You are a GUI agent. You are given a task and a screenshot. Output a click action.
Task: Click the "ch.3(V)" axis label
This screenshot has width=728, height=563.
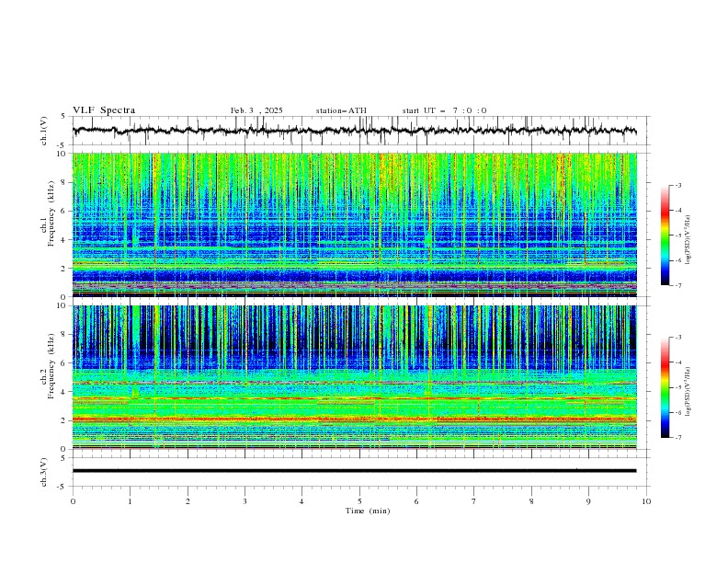44,472
